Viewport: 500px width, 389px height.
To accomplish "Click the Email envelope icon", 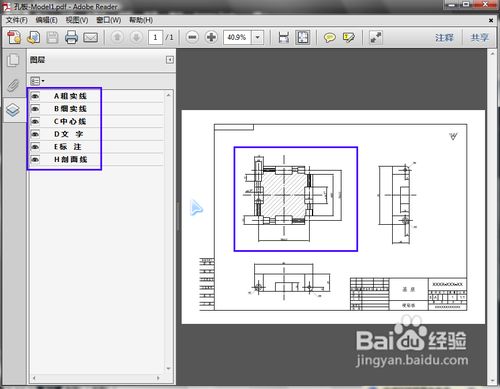I will [90, 37].
